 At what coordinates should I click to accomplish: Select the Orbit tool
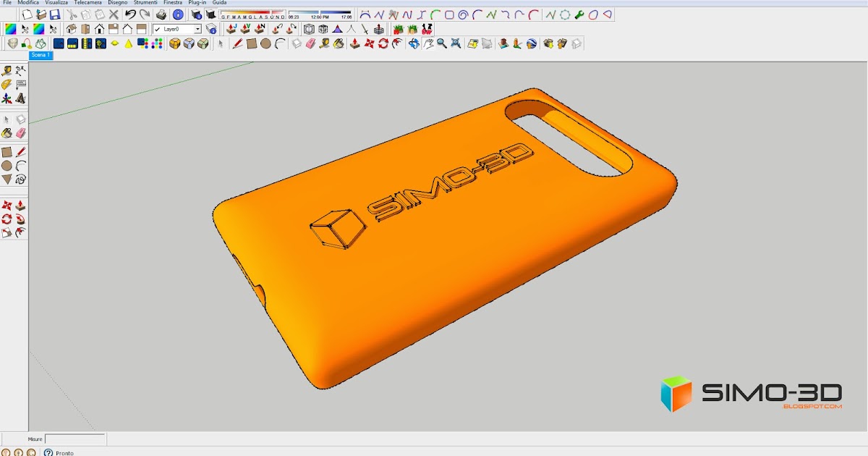tap(414, 43)
